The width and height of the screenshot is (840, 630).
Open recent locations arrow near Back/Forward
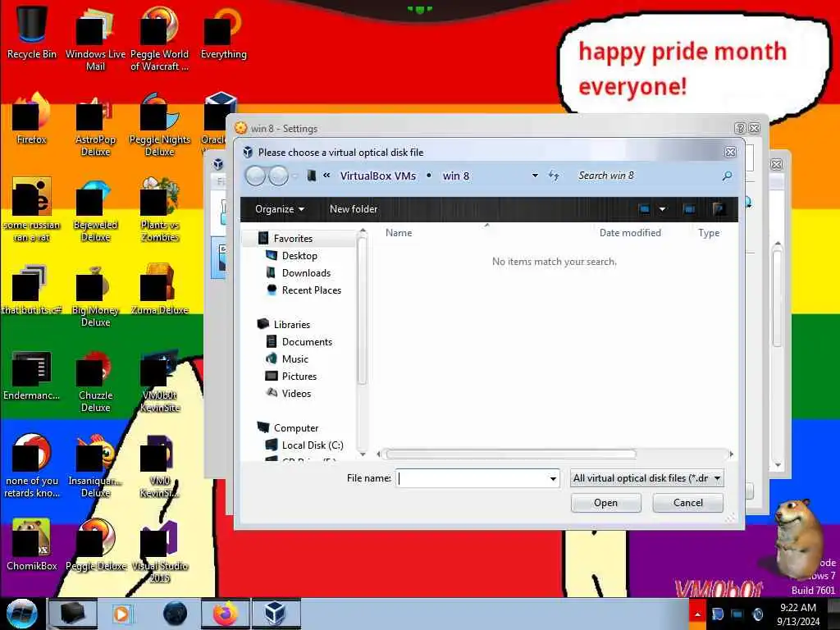pyautogui.click(x=295, y=176)
